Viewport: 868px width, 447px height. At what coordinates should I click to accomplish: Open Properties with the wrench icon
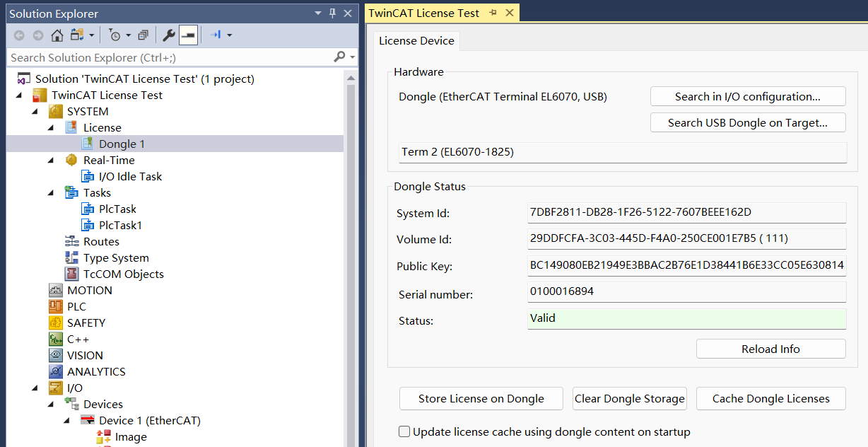(x=169, y=35)
